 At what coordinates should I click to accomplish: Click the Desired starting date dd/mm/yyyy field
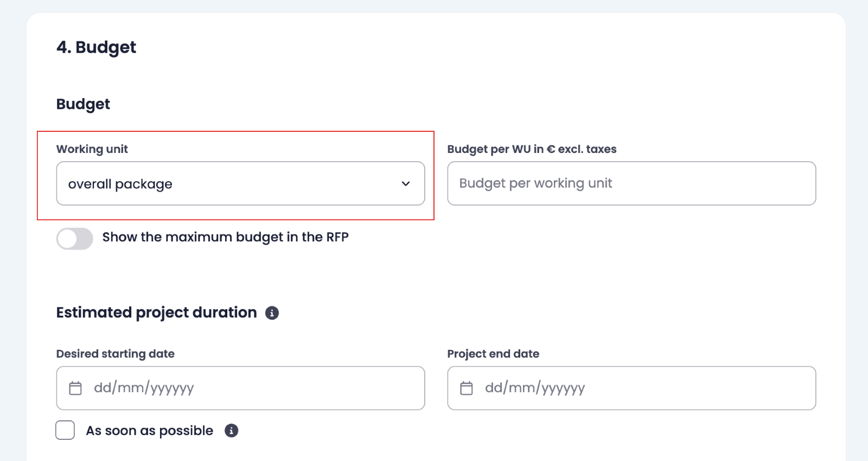point(240,388)
